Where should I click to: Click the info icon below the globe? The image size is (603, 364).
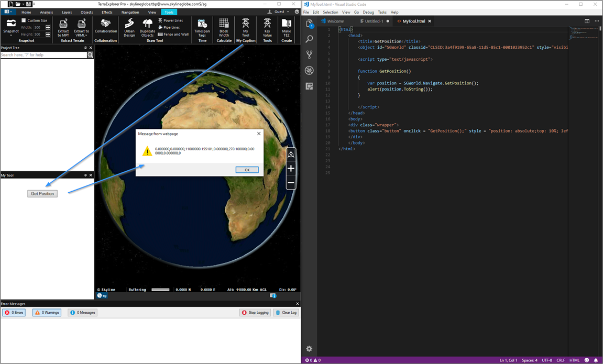click(x=273, y=295)
